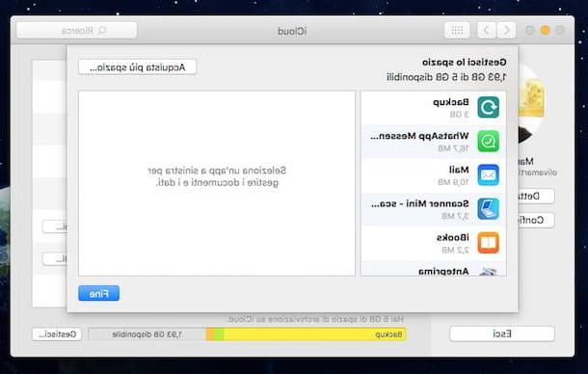Select the Anteprima app icon
This screenshot has width=588, height=374.
[x=489, y=272]
